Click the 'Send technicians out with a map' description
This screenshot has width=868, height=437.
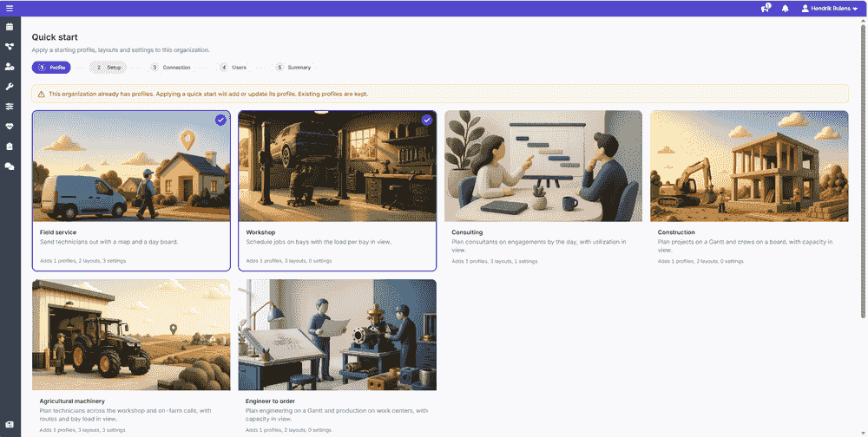(x=109, y=242)
